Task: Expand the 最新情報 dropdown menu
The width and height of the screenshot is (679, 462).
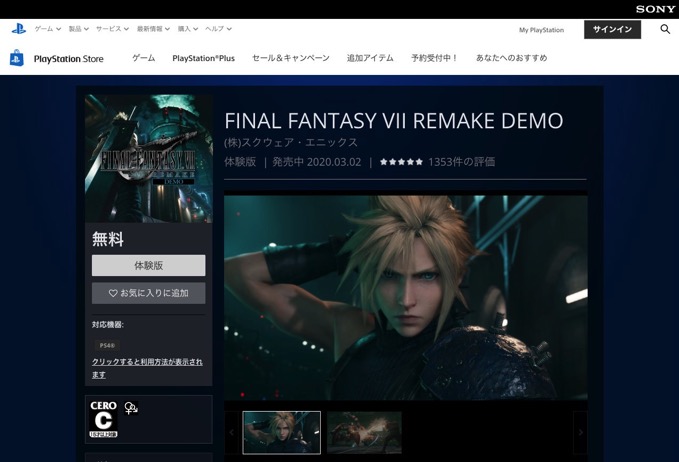Action: point(153,29)
